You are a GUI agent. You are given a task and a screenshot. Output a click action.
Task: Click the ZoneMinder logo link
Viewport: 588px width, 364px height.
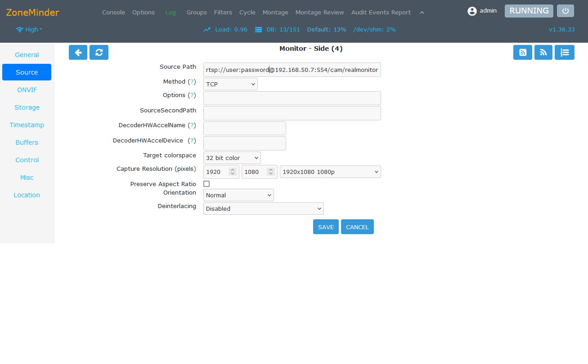[x=32, y=12]
